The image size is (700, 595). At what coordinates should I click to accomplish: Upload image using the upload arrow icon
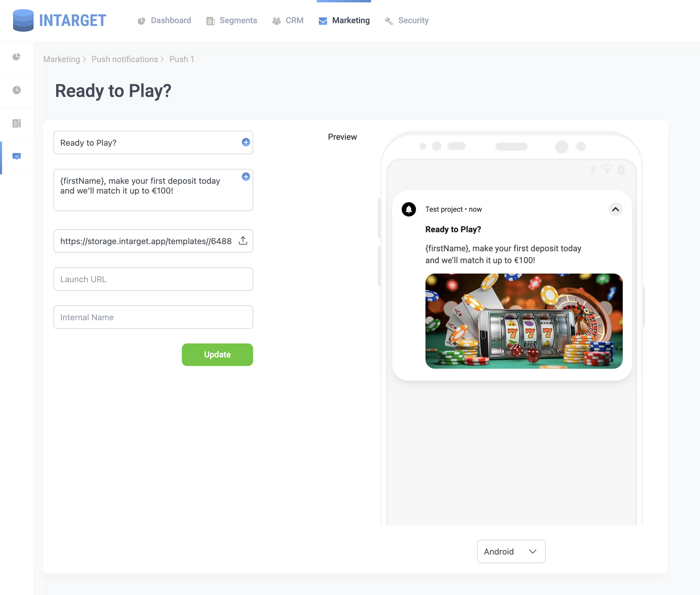[243, 241]
